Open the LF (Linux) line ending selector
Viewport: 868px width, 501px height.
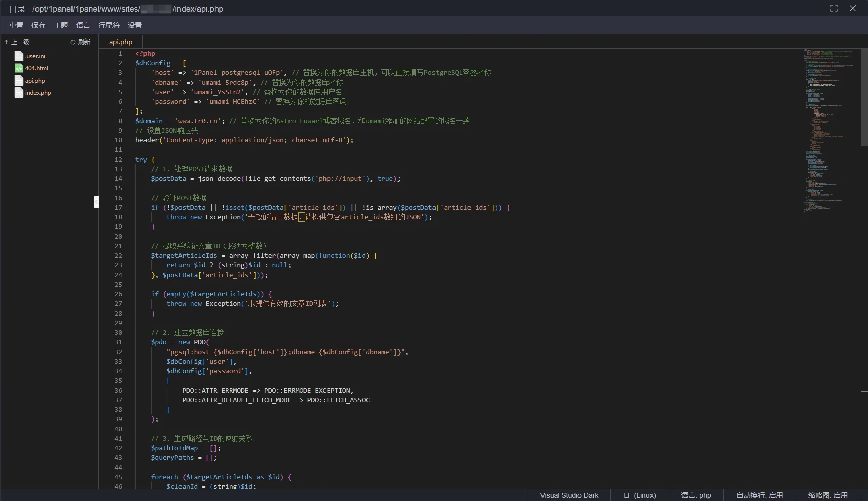click(639, 495)
